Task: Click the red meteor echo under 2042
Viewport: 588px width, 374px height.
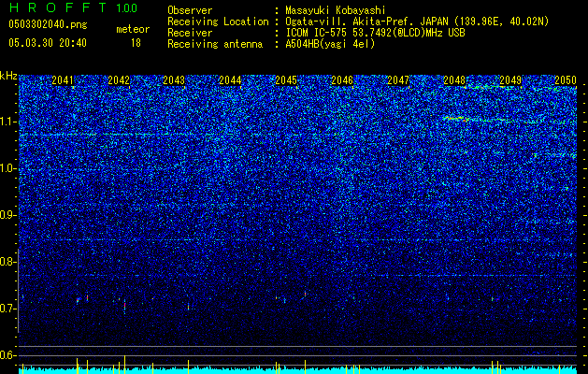Action: pos(124,306)
